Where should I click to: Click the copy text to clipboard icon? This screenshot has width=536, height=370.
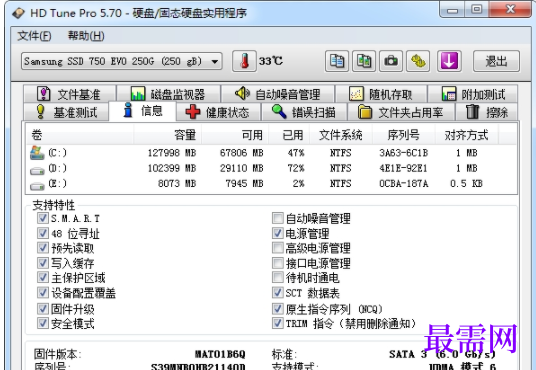point(337,62)
